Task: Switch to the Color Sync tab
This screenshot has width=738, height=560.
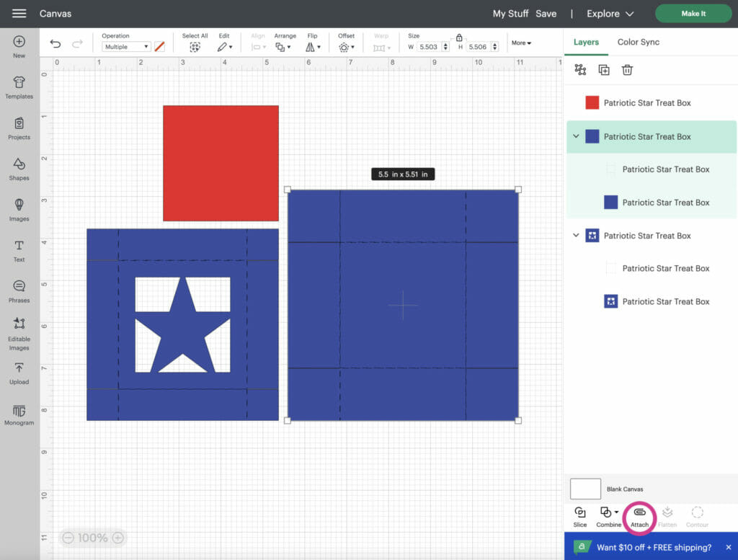Action: pyautogui.click(x=638, y=42)
